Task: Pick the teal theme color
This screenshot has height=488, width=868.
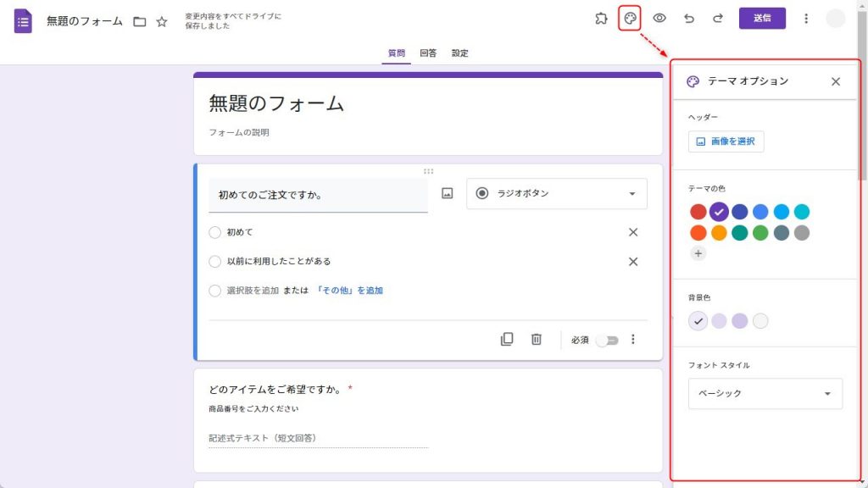Action: point(739,233)
